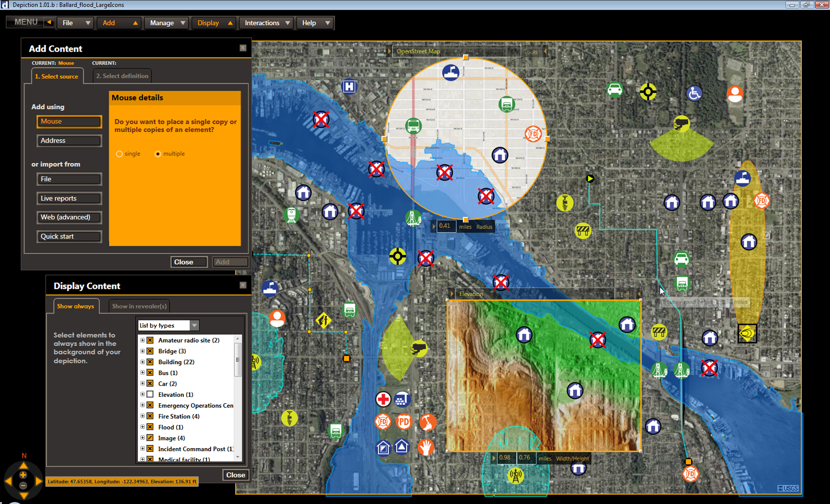Expand the Fire Station (4) node
Viewport: 830px width, 504px height.
(x=142, y=416)
